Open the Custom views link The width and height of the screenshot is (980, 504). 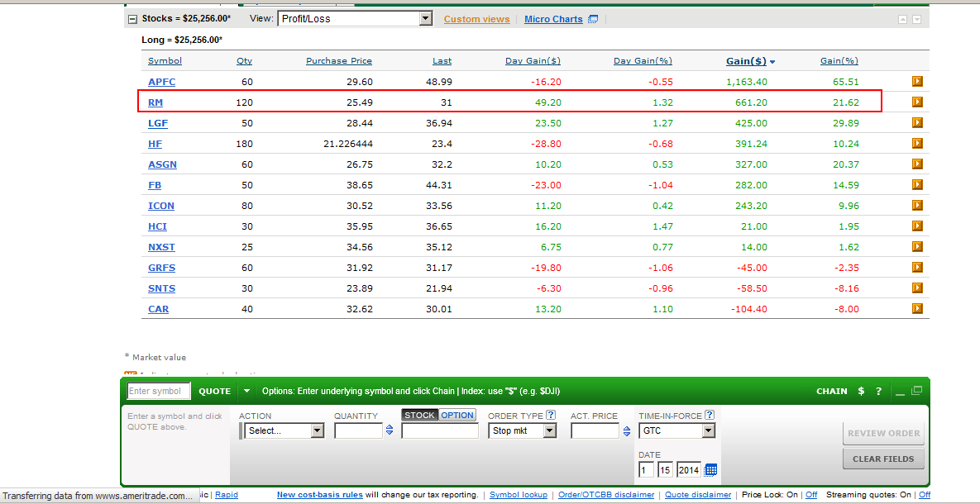tap(476, 18)
